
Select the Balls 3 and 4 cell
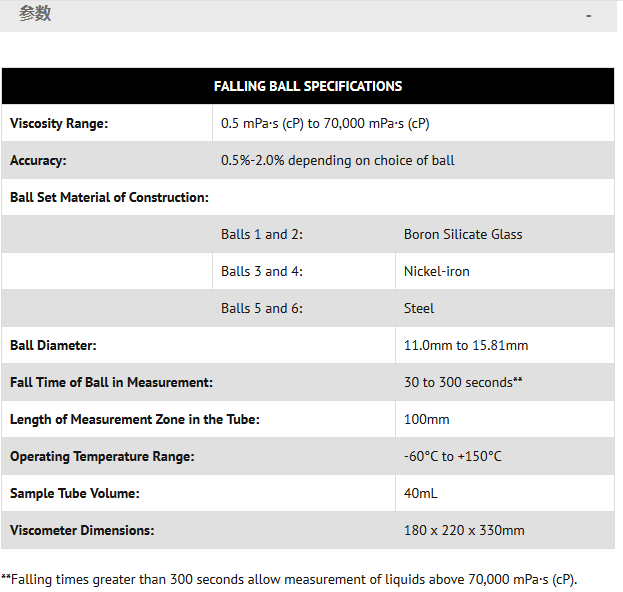tap(261, 271)
